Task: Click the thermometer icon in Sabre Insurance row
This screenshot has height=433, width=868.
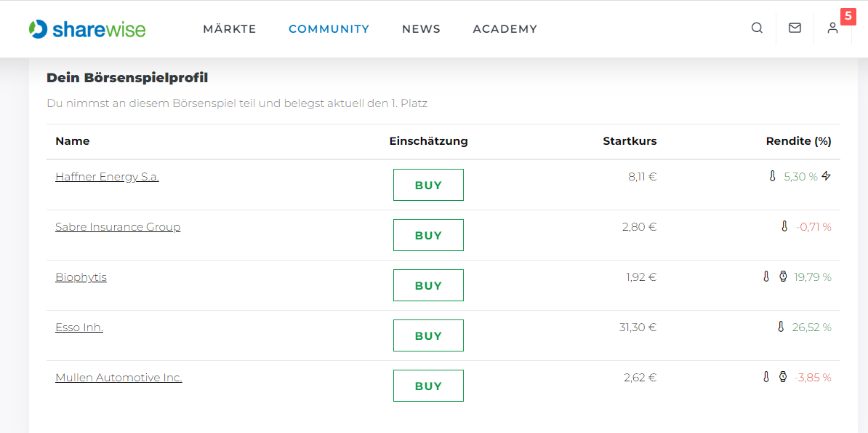Action: [x=784, y=226]
